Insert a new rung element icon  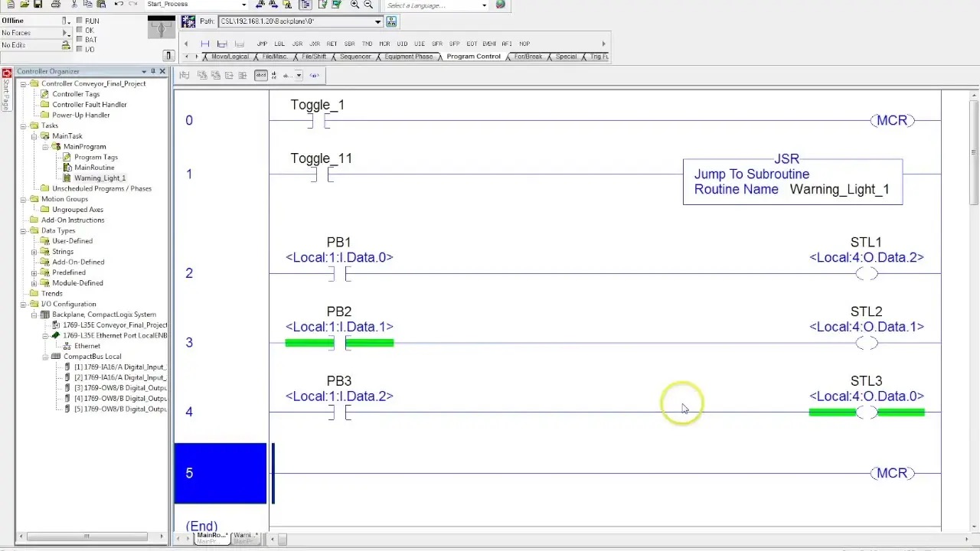tap(205, 44)
